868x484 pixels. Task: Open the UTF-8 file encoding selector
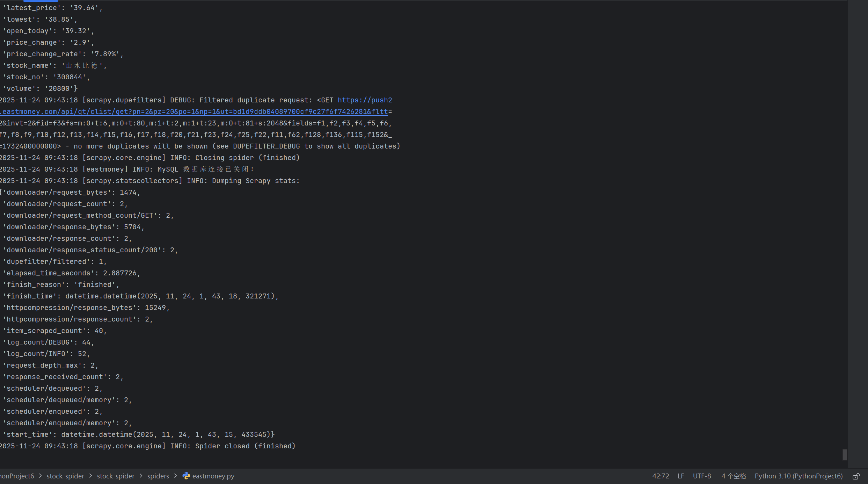[702, 476]
